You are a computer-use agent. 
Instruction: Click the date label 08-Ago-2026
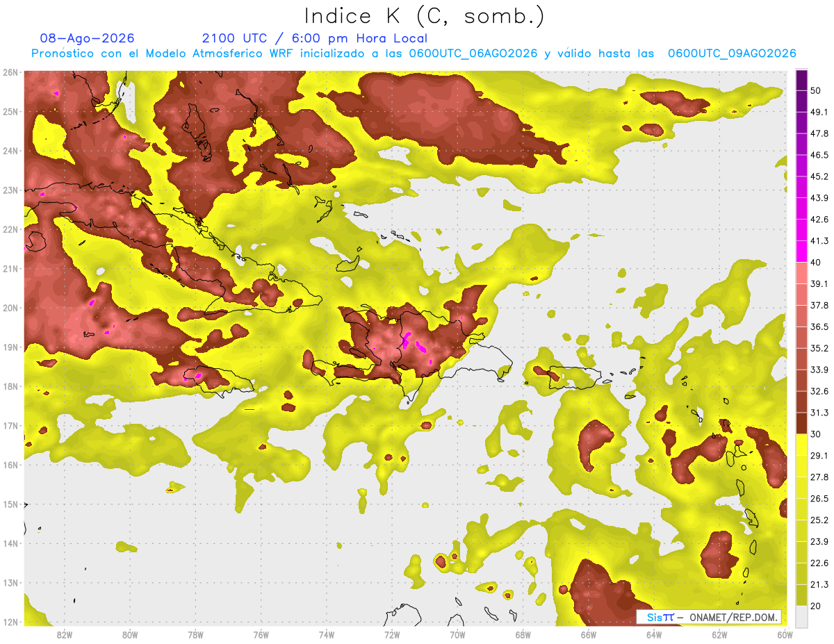point(88,38)
